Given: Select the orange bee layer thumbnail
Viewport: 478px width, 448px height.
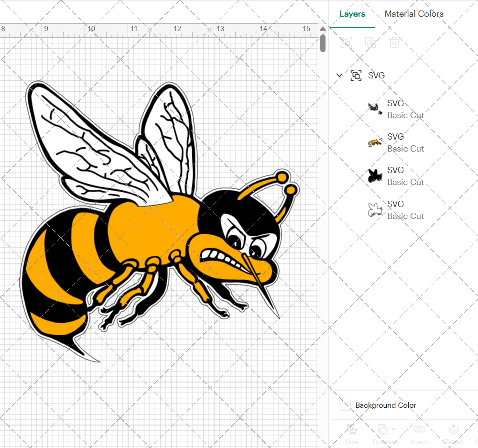Looking at the screenshot, I should pos(375,142).
